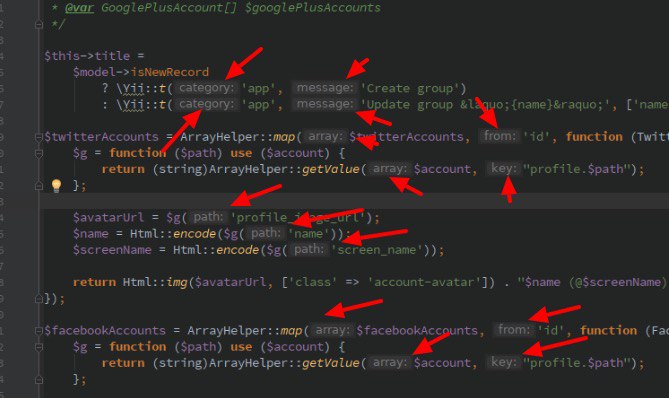Click the doc comment fold marker at */
Screen dimensions: 669x398
coord(39,25)
